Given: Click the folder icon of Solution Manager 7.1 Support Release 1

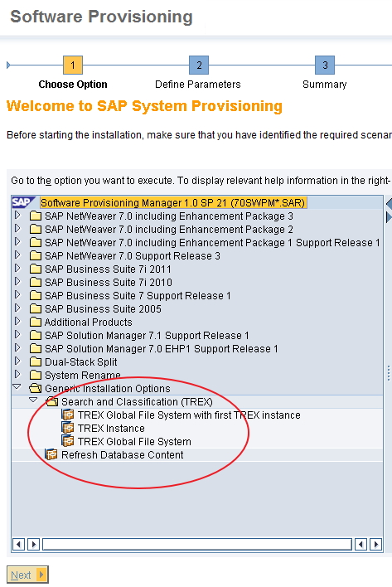Looking at the screenshot, I should coord(36,336).
